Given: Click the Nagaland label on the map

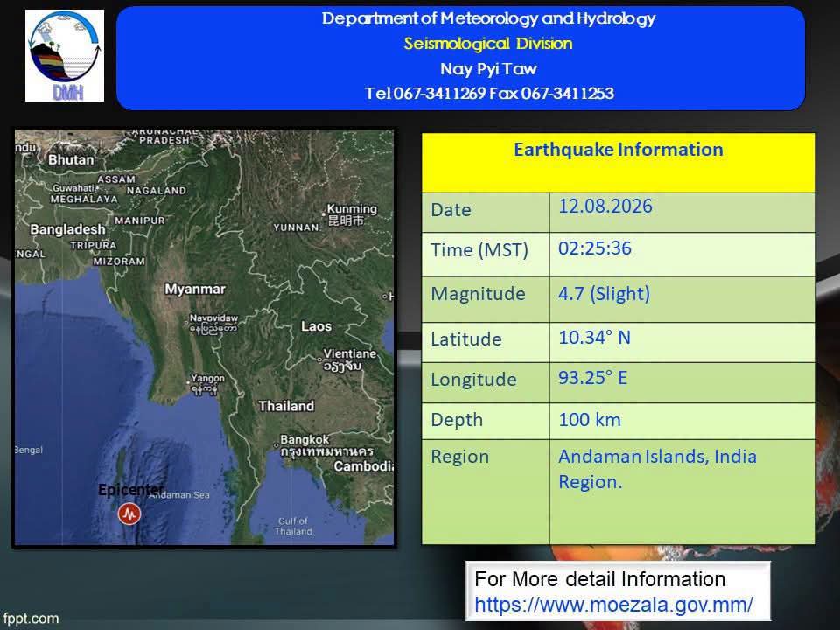Looking at the screenshot, I should coord(157,191).
